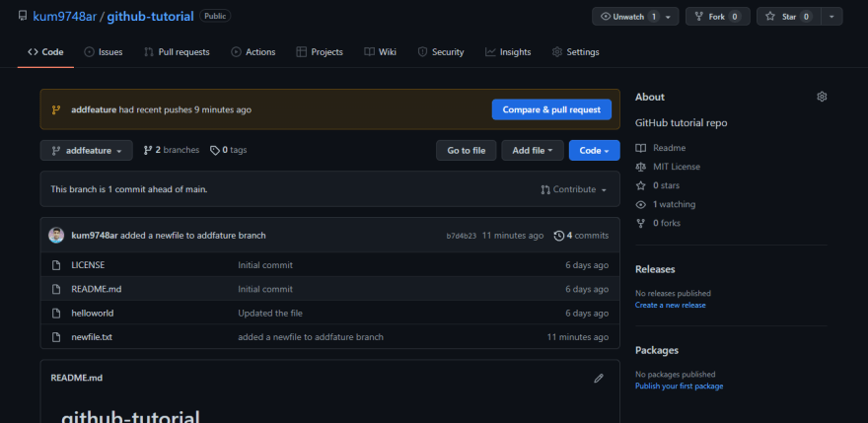Open the newfile.txt file
Viewport: 868px width, 423px height.
tap(92, 336)
